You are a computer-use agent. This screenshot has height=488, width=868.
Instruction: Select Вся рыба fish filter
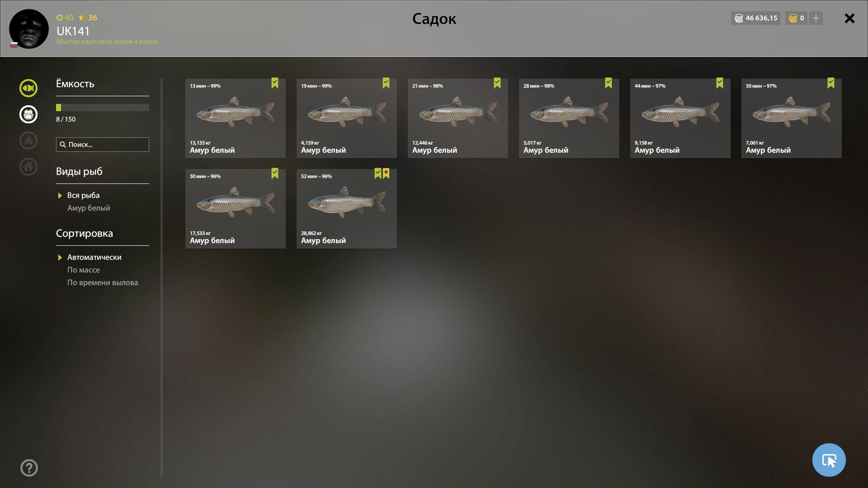click(x=83, y=195)
